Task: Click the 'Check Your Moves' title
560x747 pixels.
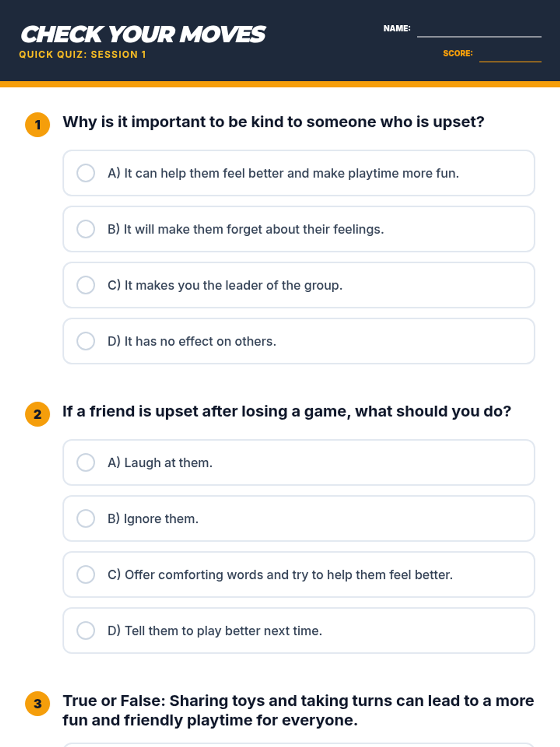Action: click(x=143, y=35)
